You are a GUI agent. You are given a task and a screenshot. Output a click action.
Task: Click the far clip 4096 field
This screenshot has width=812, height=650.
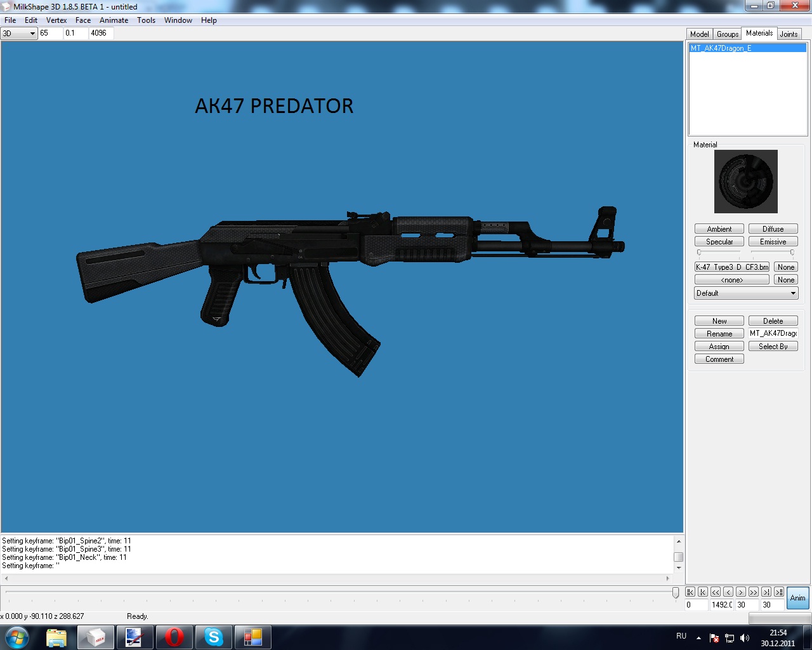[101, 33]
